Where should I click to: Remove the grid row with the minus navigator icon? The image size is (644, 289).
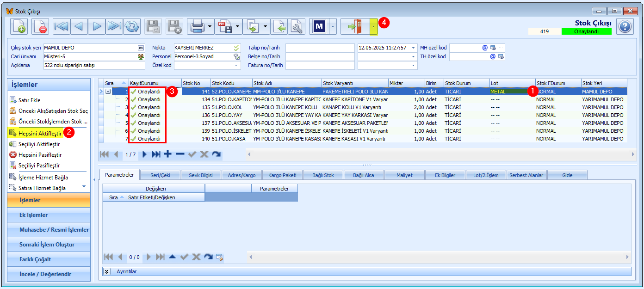click(180, 154)
